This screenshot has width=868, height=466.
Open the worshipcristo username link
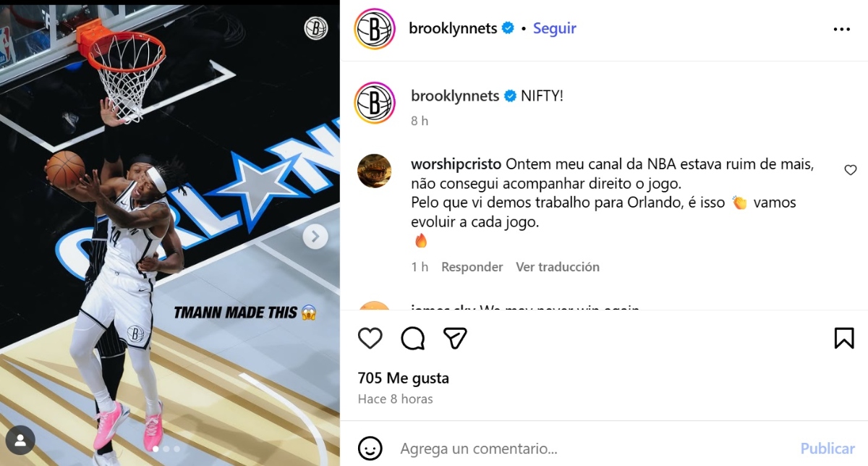(456, 164)
